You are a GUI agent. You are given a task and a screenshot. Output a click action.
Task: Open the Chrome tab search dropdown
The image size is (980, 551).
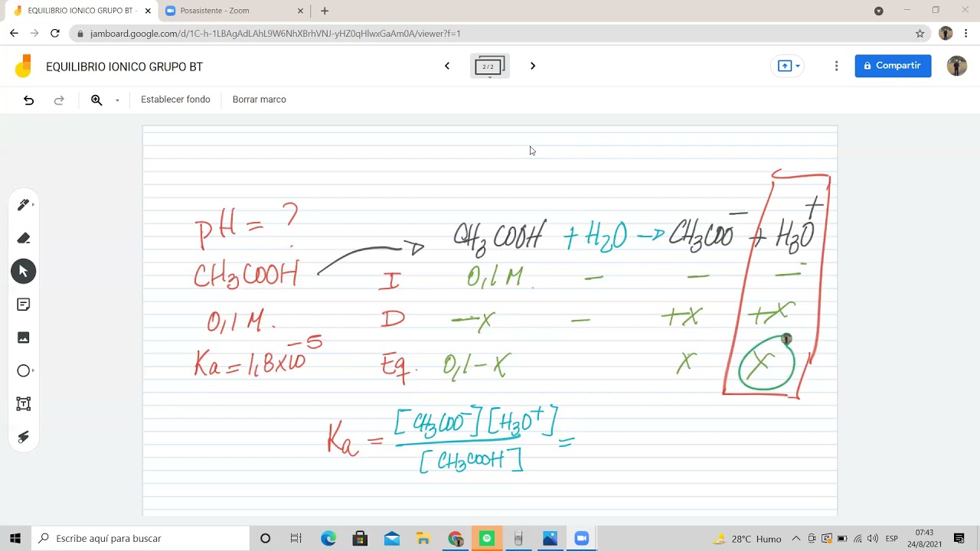click(x=879, y=11)
